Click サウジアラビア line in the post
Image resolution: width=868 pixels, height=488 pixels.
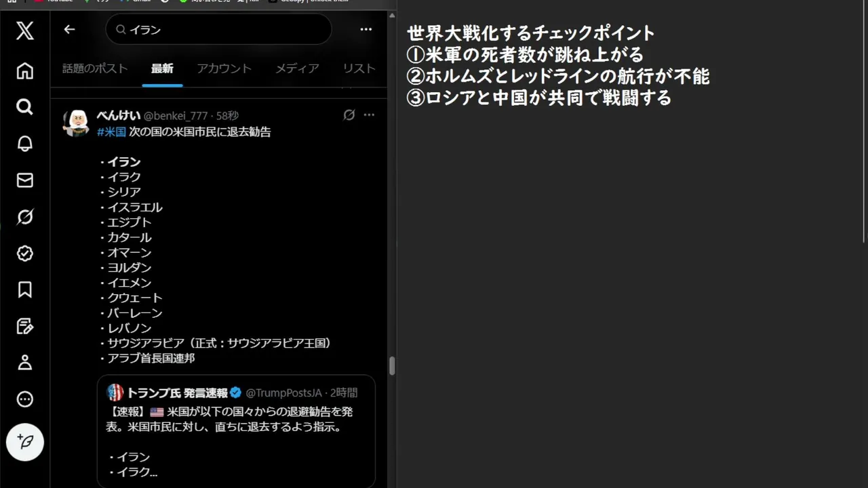pyautogui.click(x=216, y=343)
